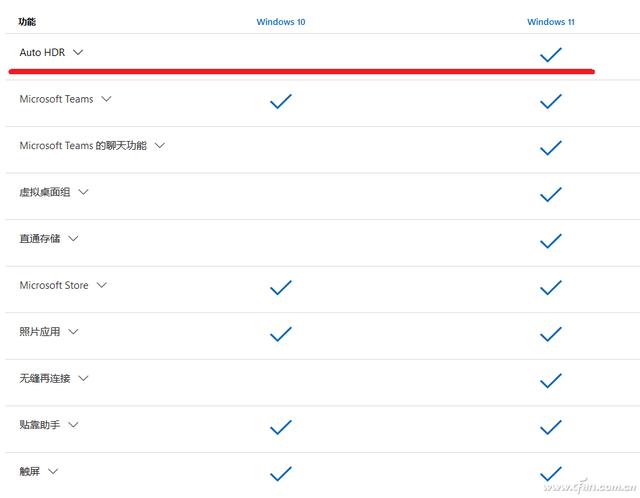
Task: Expand the 虚拟桌面组 chevron
Action: (x=83, y=192)
